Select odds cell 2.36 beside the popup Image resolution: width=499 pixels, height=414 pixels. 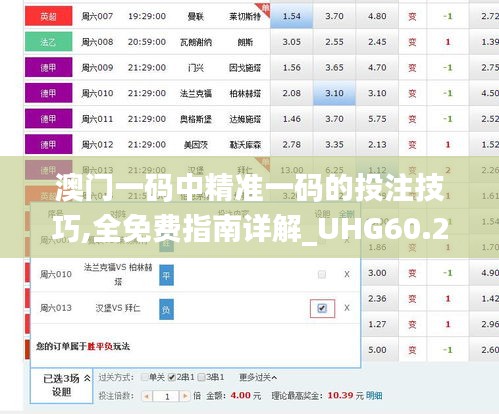tap(380, 299)
